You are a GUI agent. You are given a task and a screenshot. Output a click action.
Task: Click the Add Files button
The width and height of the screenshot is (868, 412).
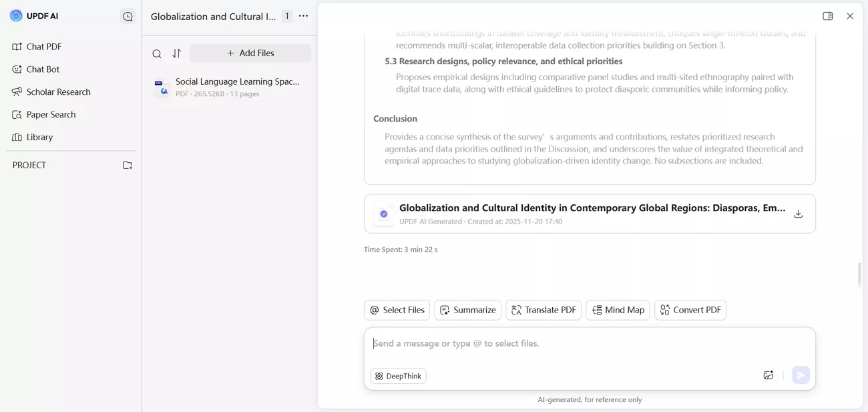click(x=250, y=53)
